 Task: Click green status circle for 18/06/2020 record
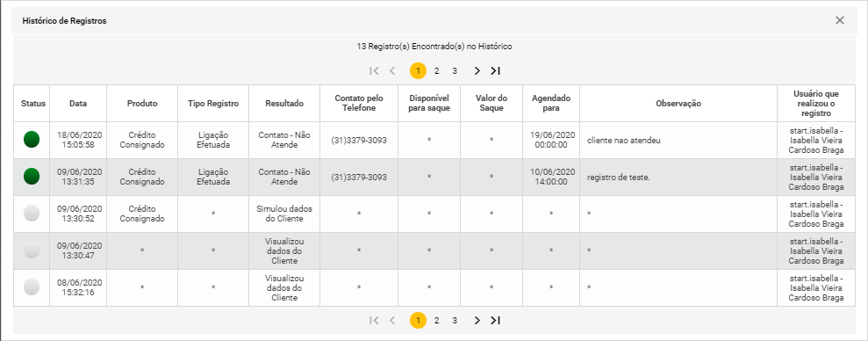pos(32,140)
